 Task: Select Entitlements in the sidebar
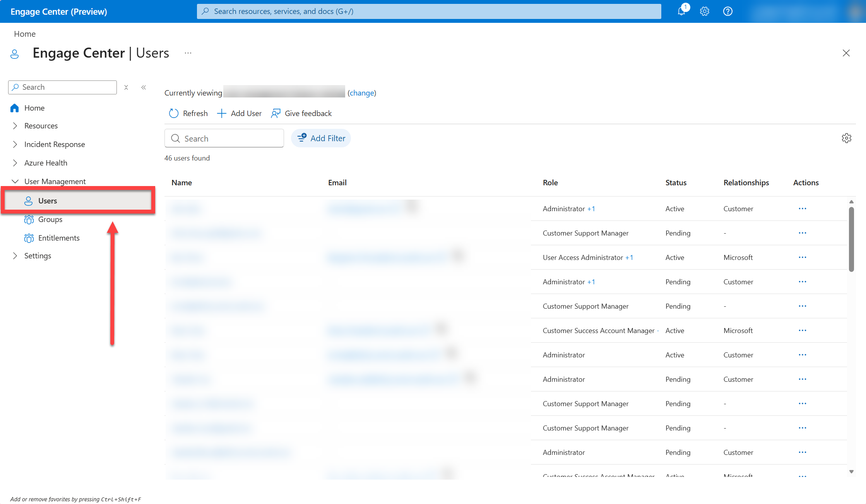[x=59, y=238]
